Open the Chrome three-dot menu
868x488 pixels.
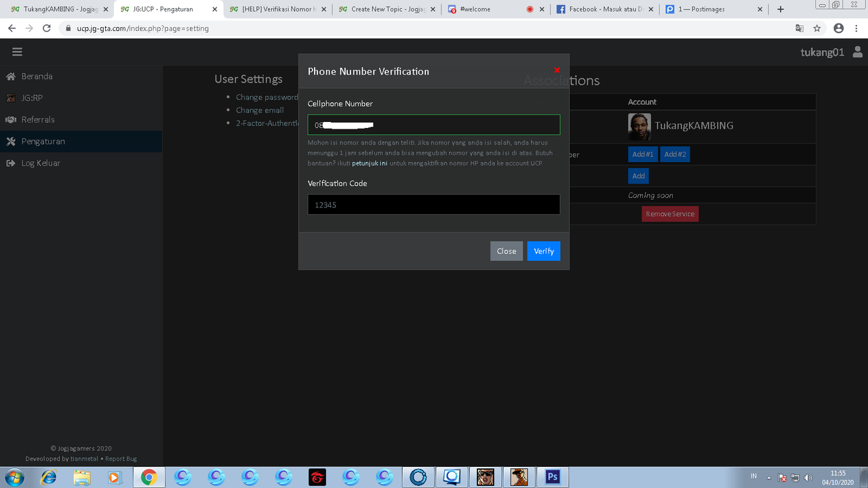tap(857, 28)
